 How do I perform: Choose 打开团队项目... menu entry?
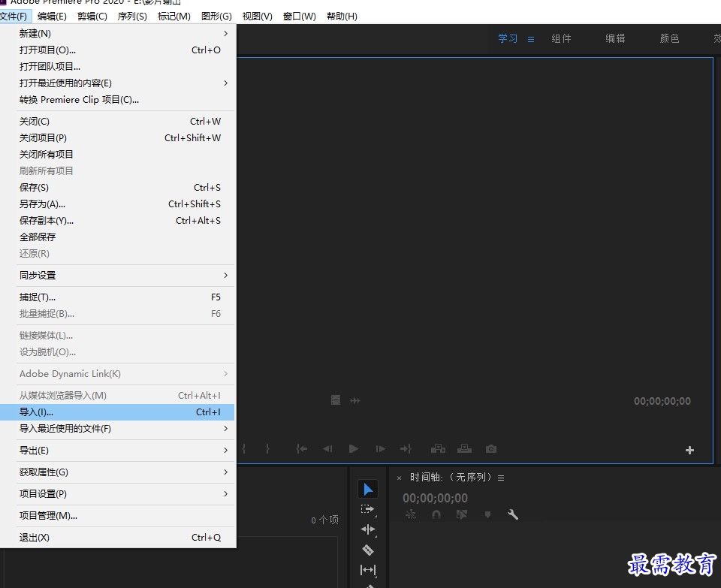coord(117,67)
